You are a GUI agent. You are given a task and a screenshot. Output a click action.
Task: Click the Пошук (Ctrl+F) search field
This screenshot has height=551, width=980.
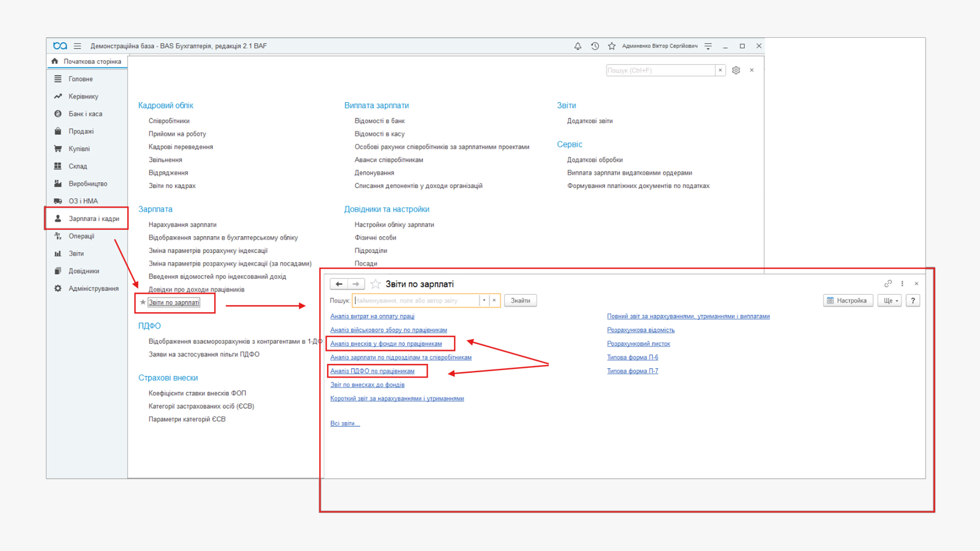coord(660,70)
